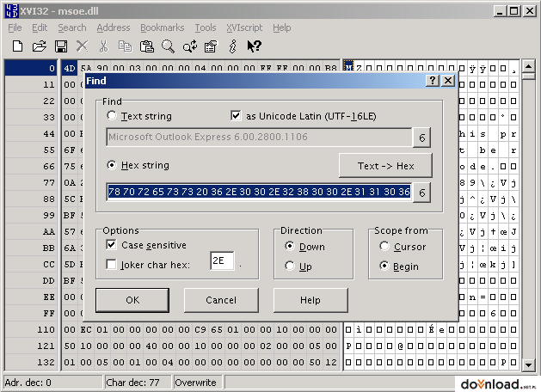541x392 pixels.
Task: Click the Help button in Find dialog
Action: coord(310,300)
